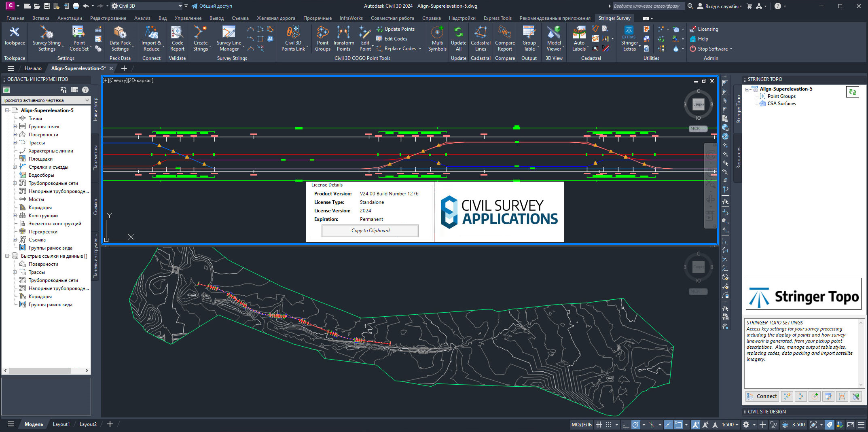Viewport: 868px width, 432px height.
Task: Click Create Strings tool
Action: [201, 38]
